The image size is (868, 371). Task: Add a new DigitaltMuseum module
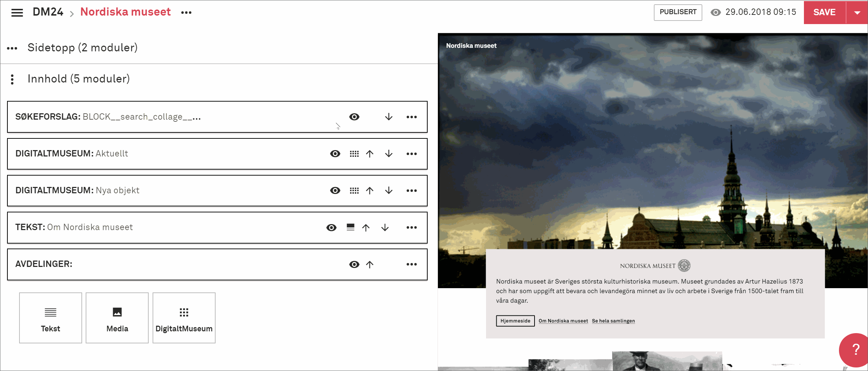(184, 318)
